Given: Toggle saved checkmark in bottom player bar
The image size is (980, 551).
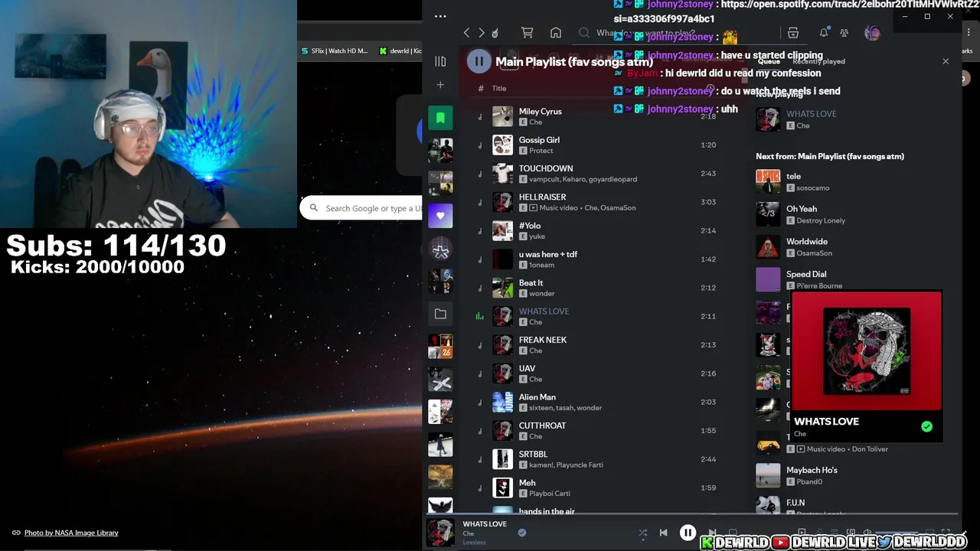Looking at the screenshot, I should pyautogui.click(x=522, y=533).
